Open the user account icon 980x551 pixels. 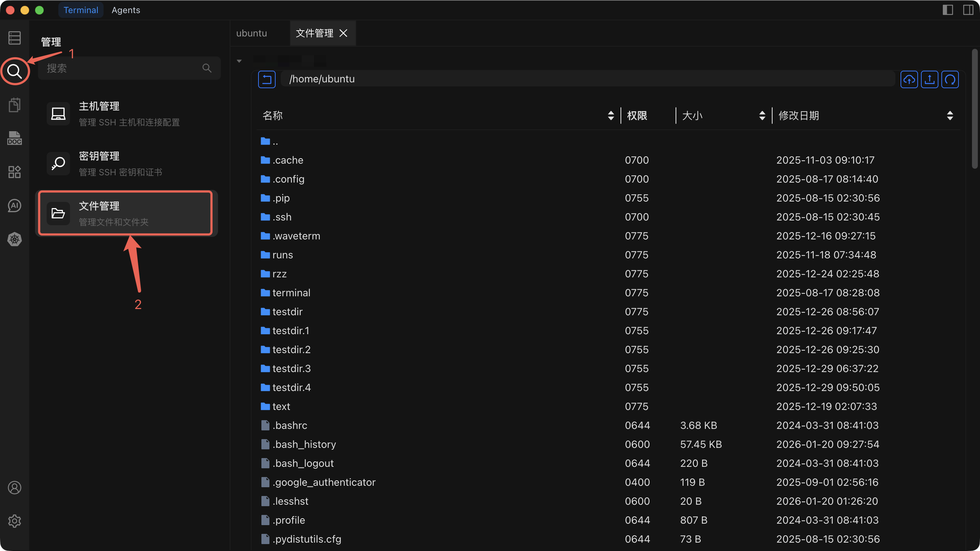[15, 488]
